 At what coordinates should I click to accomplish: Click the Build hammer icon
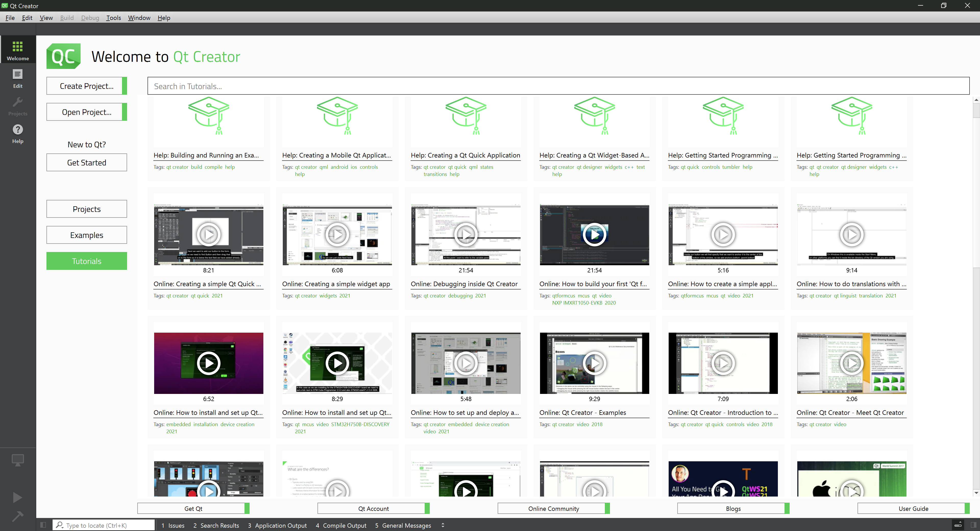(x=18, y=516)
